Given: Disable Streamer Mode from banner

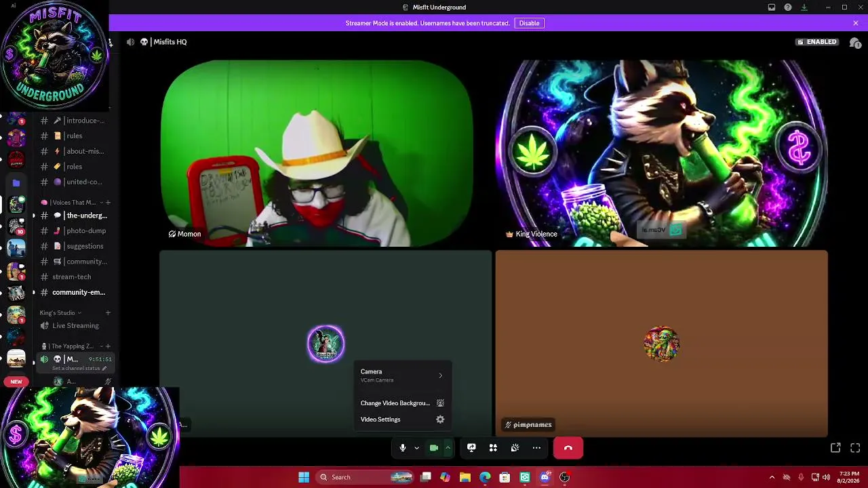Looking at the screenshot, I should click(x=529, y=23).
